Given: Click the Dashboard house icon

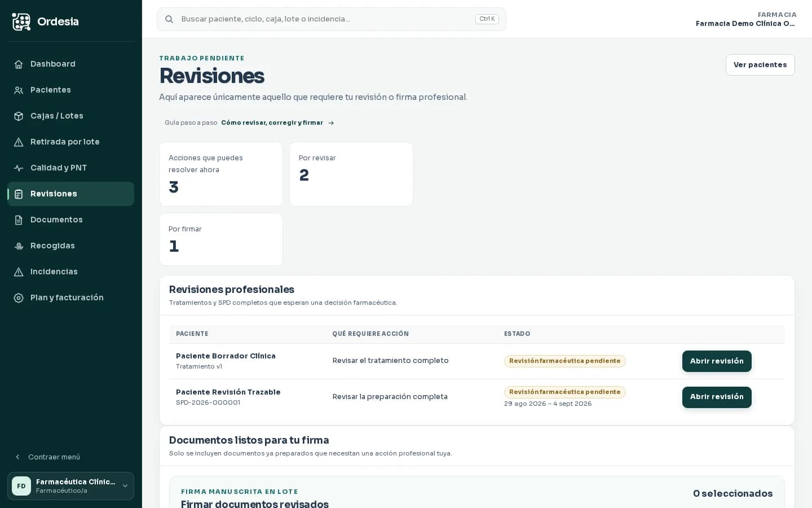Looking at the screenshot, I should click(x=19, y=64).
